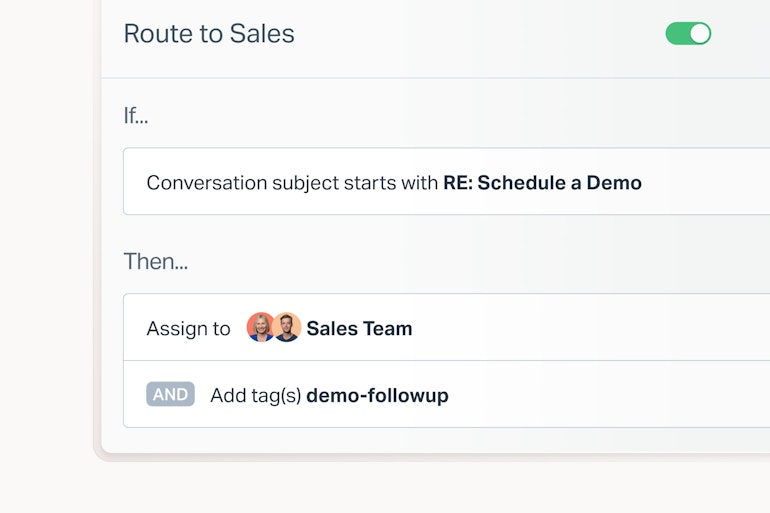Click the blonde woman's avatar

260,328
